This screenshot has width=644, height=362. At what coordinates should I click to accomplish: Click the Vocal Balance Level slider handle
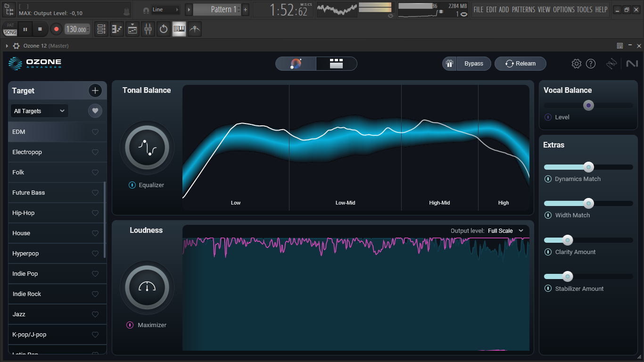tap(588, 106)
